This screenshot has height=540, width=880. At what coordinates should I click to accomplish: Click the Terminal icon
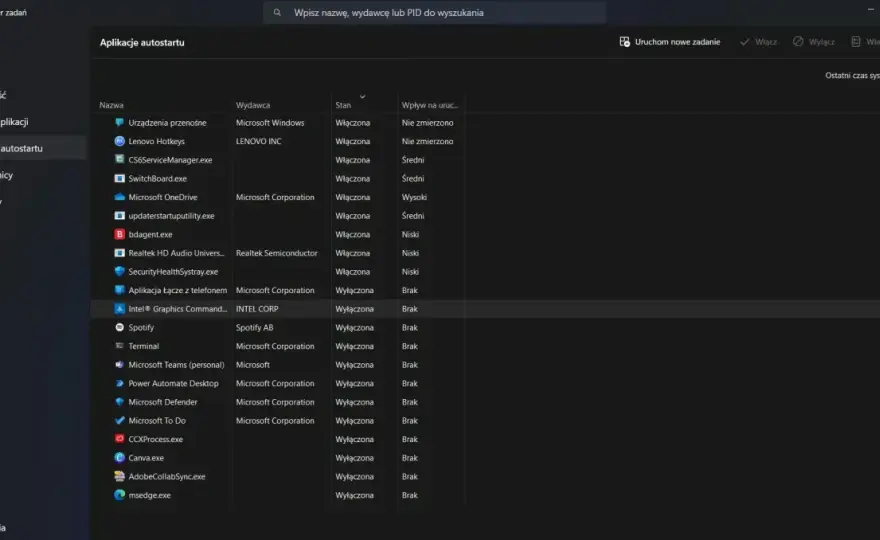pos(120,346)
